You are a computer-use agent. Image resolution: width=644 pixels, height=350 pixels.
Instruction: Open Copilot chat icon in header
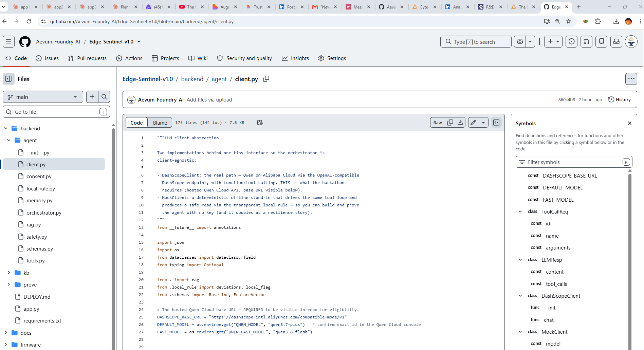point(520,41)
